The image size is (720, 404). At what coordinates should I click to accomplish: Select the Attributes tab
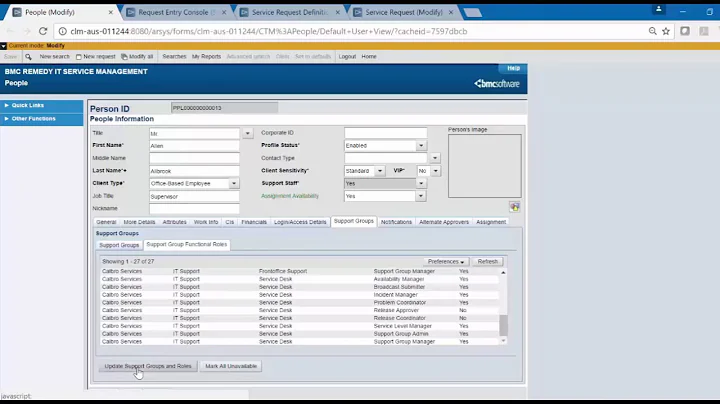[x=174, y=222]
